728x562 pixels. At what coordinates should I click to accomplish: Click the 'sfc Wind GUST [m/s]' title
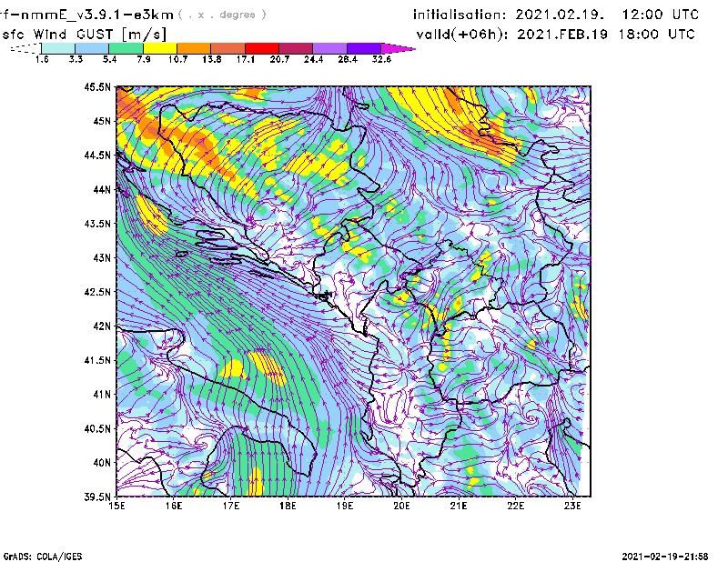84,35
